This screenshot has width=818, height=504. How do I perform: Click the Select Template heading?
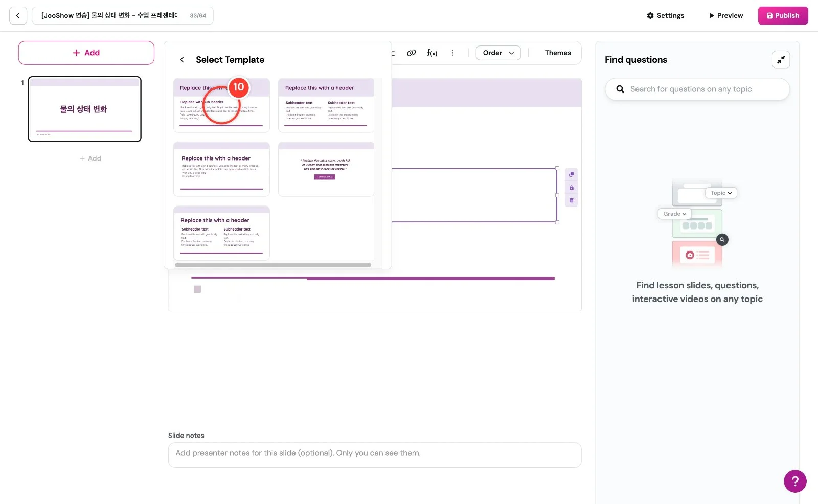coord(230,60)
